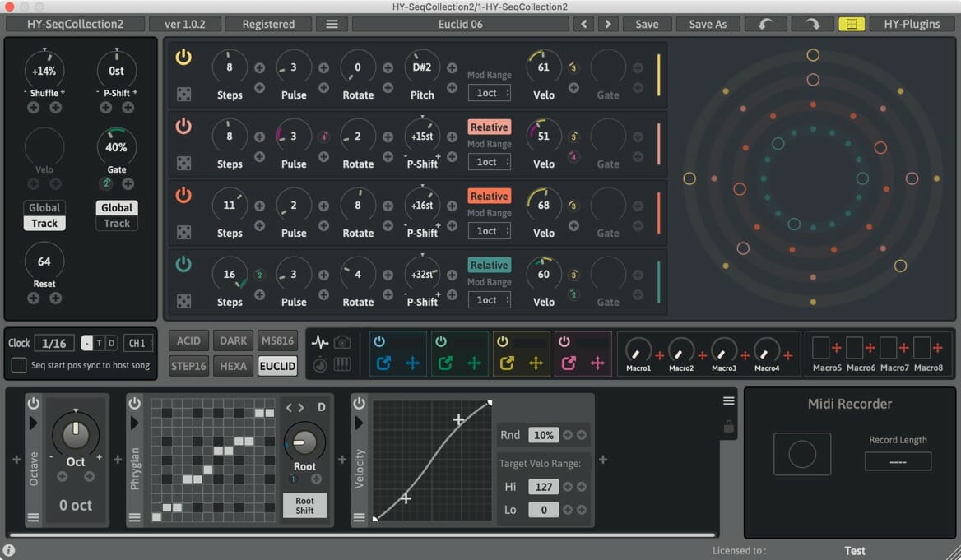Toggle the green power switch above the track color panel
This screenshot has height=560, width=961.
[441, 340]
